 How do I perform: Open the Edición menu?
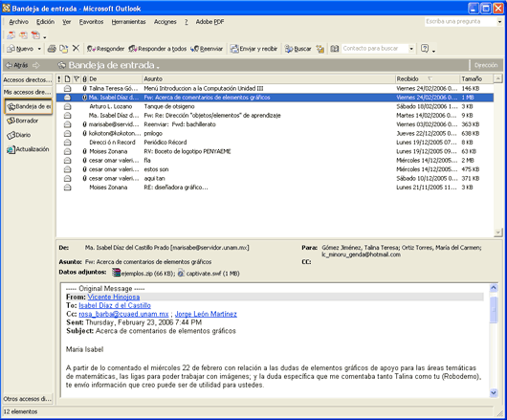(45, 22)
